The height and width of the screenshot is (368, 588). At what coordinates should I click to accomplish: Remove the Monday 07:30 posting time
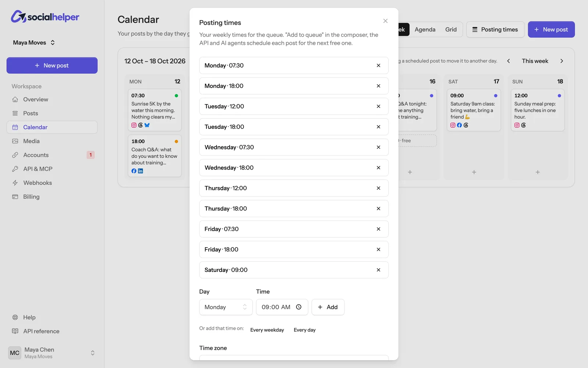point(378,66)
